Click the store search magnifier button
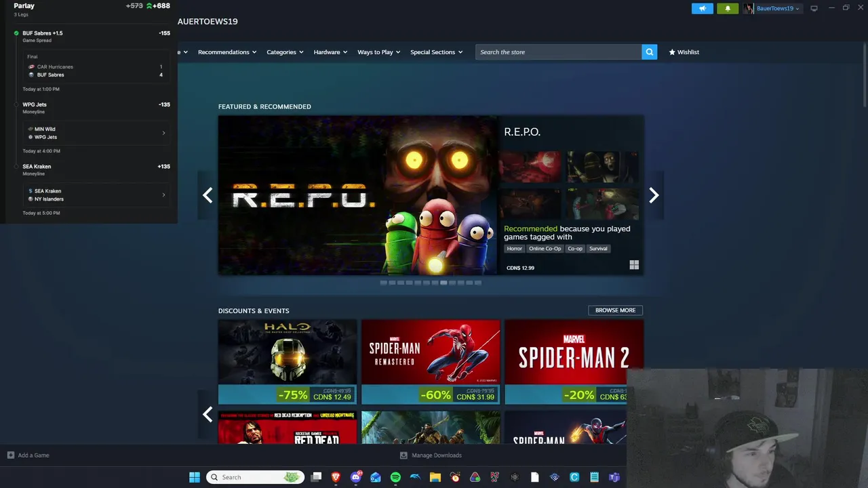This screenshot has width=868, height=488. pyautogui.click(x=649, y=52)
